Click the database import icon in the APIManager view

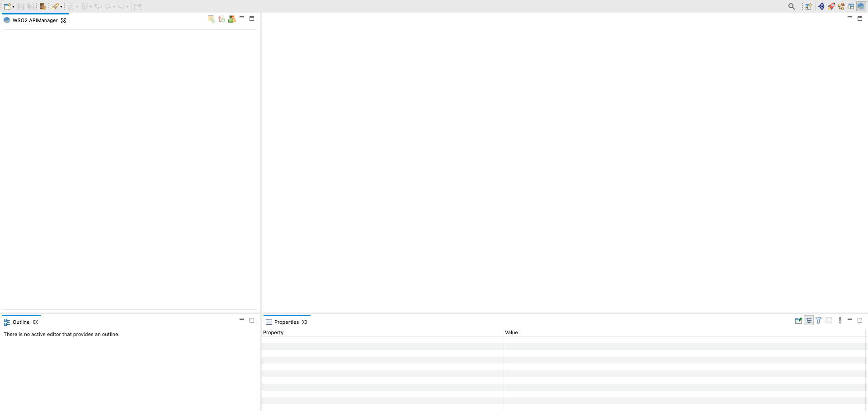pos(211,19)
